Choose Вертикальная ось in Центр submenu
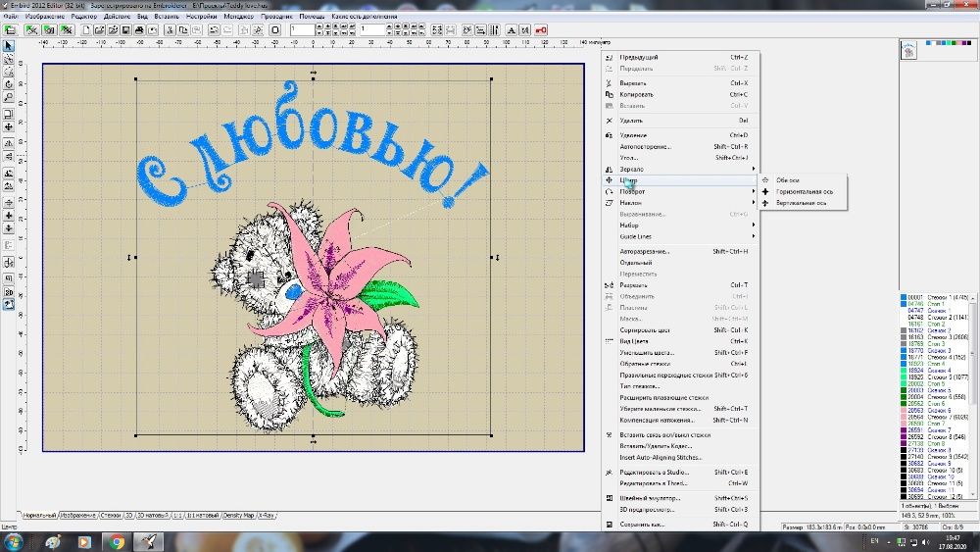The height and width of the screenshot is (552, 980). pyautogui.click(x=804, y=203)
